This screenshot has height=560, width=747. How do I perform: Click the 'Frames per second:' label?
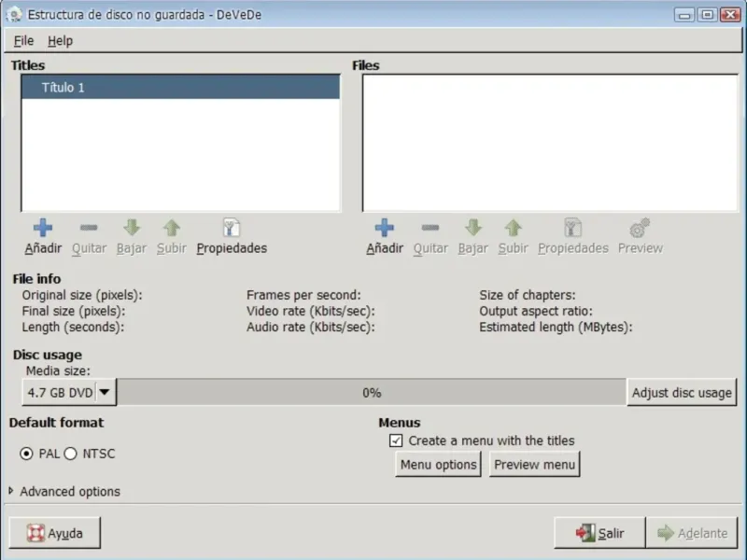[303, 295]
